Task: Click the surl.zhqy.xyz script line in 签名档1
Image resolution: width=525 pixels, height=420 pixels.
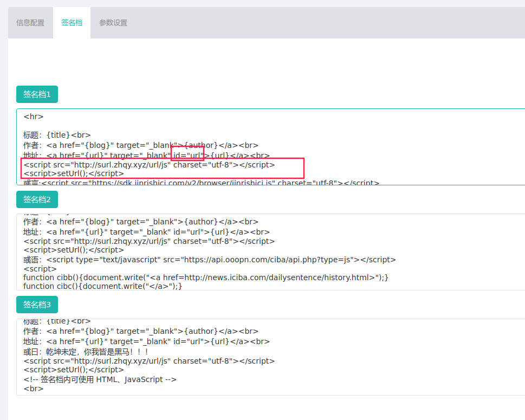Action: (149, 165)
